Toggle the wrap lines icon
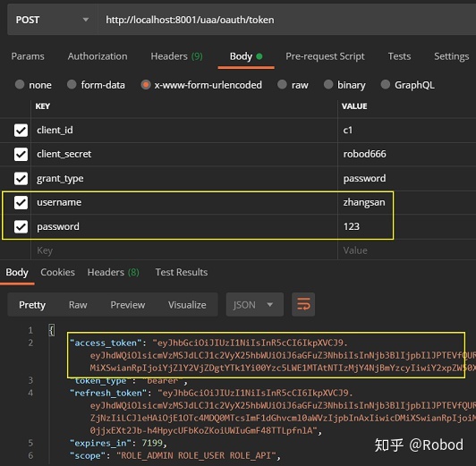Image resolution: width=476 pixels, height=466 pixels. tap(303, 305)
